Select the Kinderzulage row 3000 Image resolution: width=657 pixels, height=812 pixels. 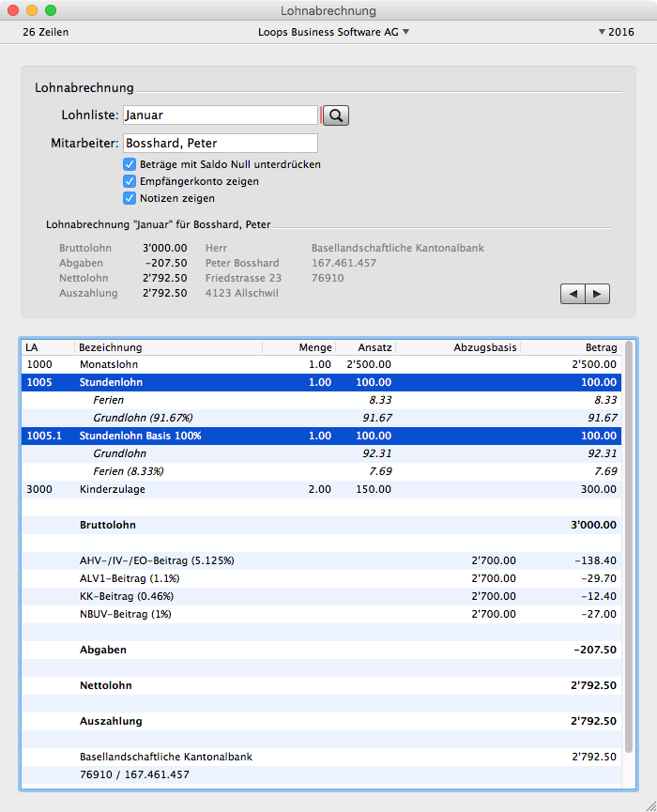point(319,489)
